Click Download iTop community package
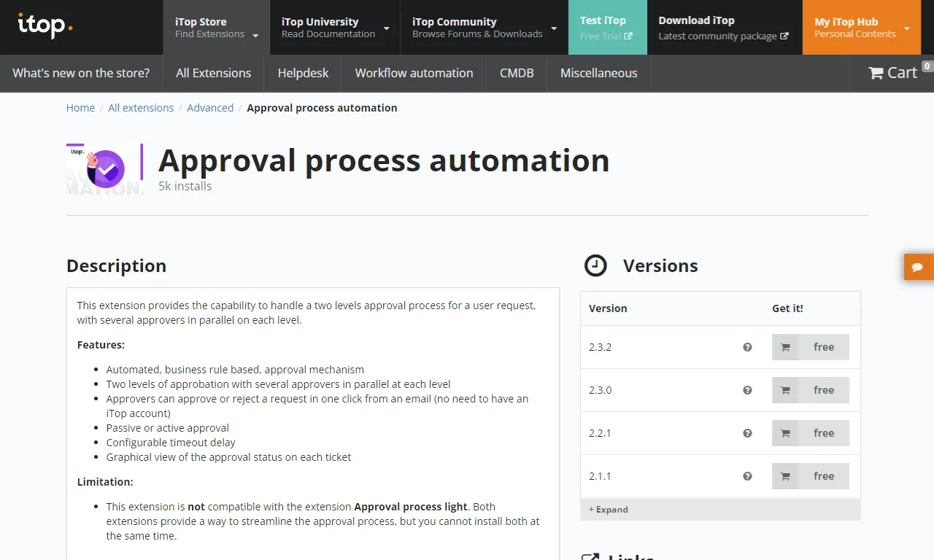The width and height of the screenshot is (934, 560). pos(723,28)
